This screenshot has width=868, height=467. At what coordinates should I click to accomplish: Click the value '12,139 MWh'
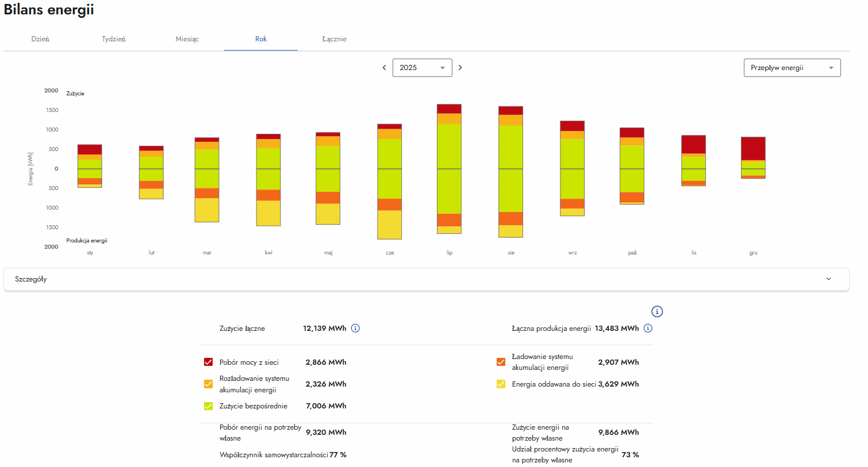(x=325, y=329)
